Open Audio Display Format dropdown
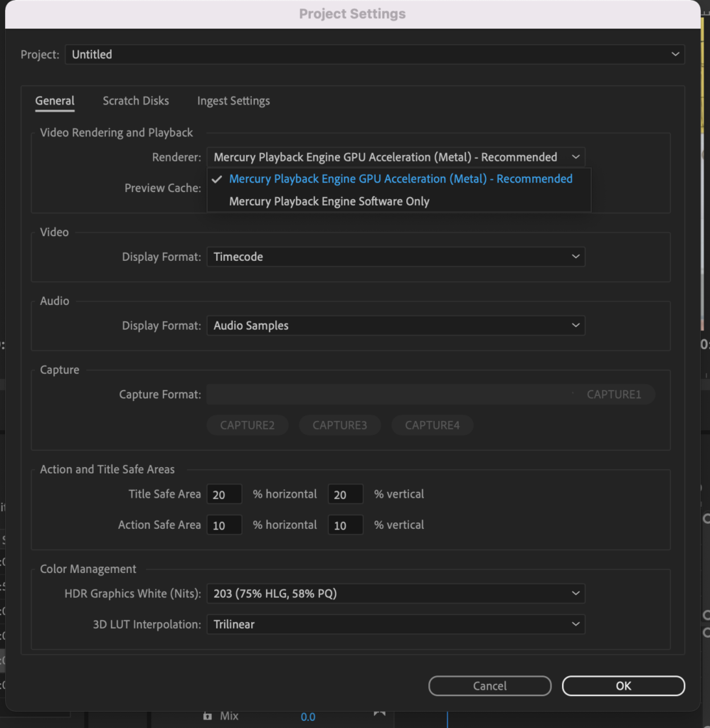Image resolution: width=710 pixels, height=728 pixels. (396, 326)
